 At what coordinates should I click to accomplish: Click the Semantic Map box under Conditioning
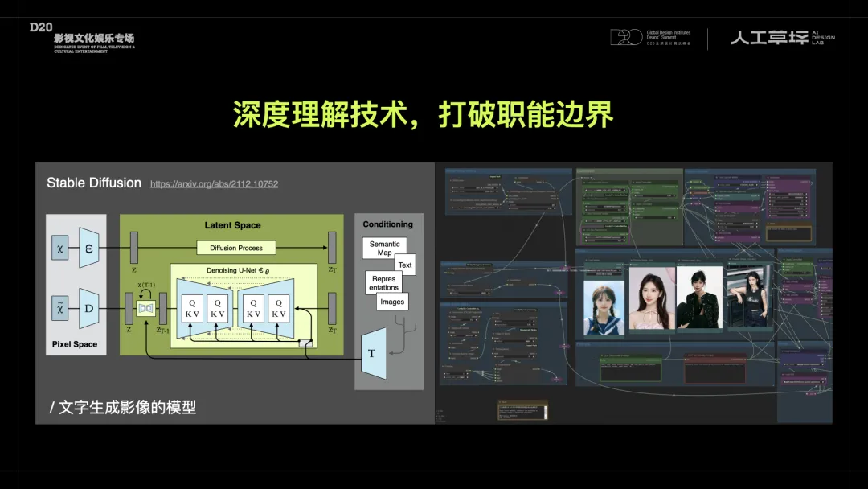tap(385, 244)
